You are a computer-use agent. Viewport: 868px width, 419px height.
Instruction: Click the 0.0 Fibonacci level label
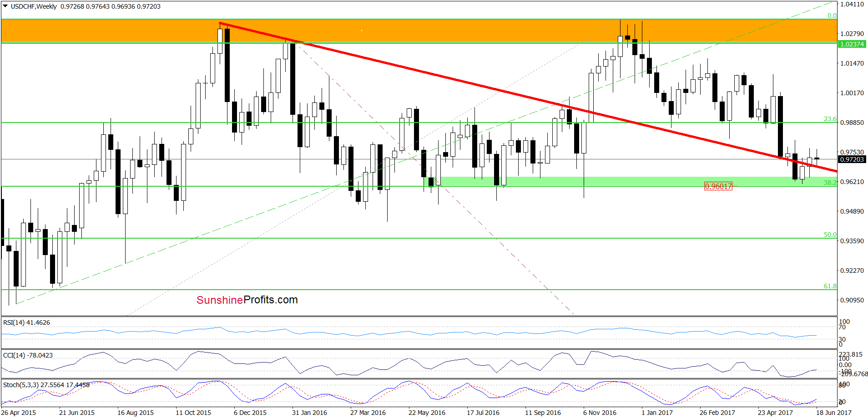[832, 15]
